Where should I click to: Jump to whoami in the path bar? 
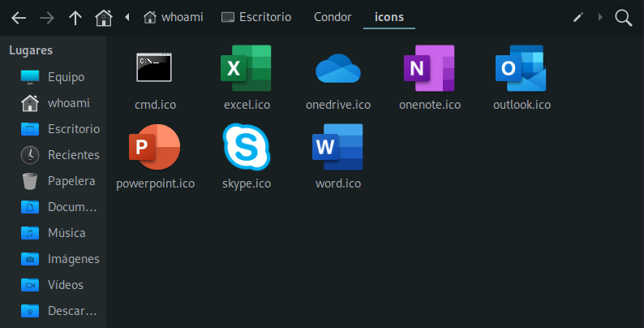click(174, 17)
